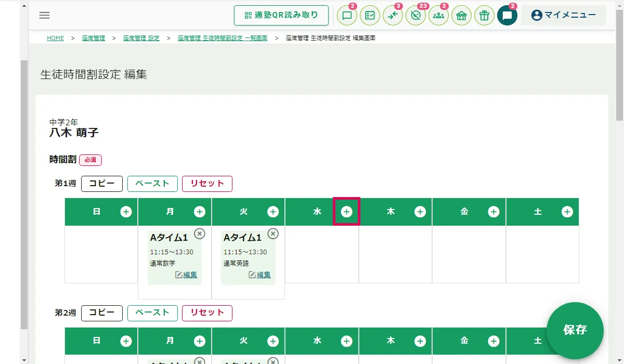Remove week 1 Tuesday Aタイム1 class

coord(273,234)
